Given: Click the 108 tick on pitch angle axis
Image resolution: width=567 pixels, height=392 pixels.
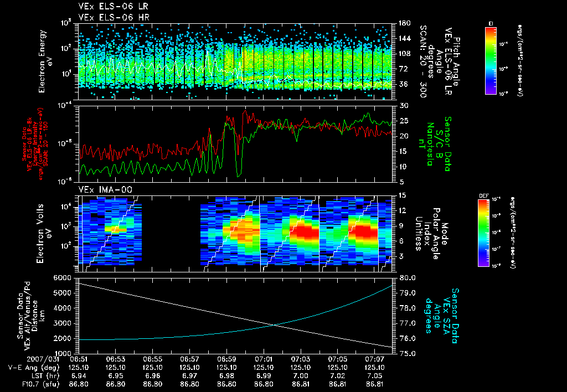Looking at the screenshot, I should tap(404, 54).
